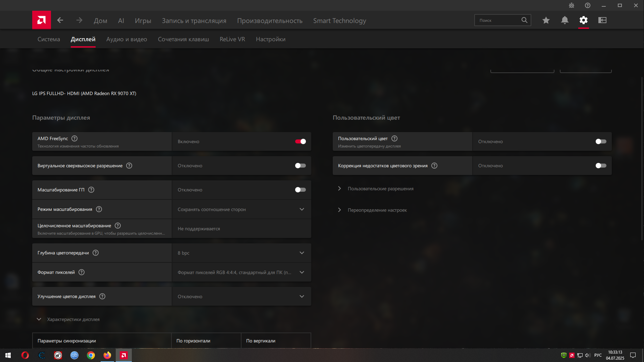The width and height of the screenshot is (644, 362).
Task: Expand Пользовательские разрешения section
Action: pyautogui.click(x=376, y=189)
